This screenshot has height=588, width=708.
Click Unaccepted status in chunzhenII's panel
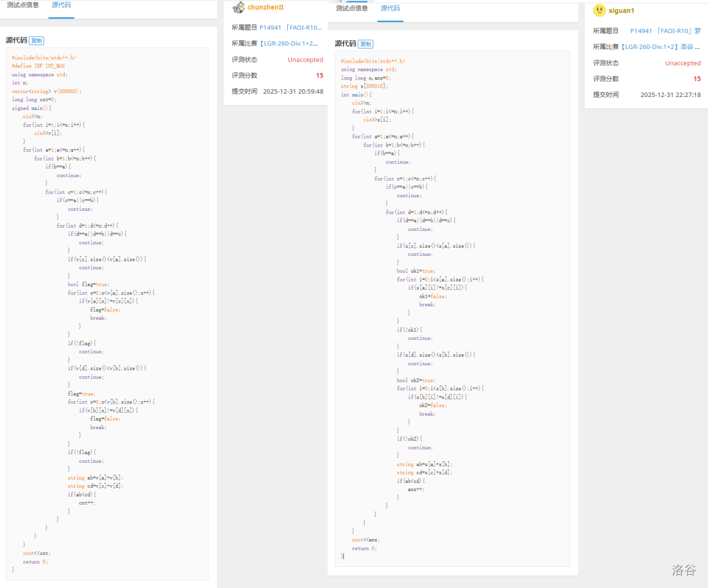click(305, 60)
